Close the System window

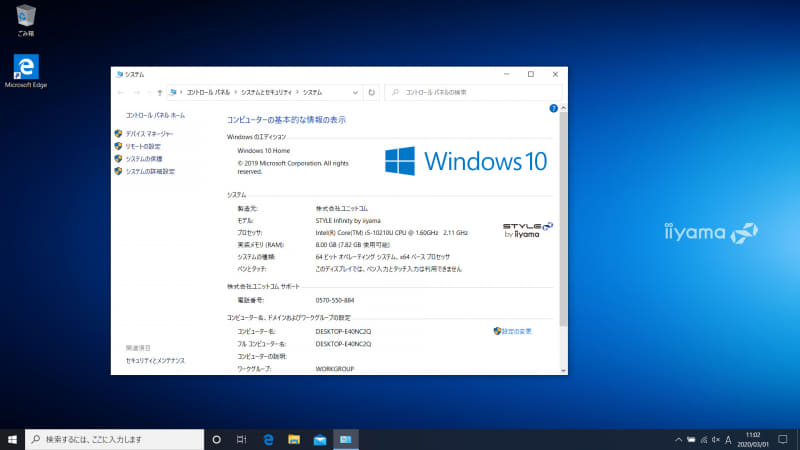555,74
